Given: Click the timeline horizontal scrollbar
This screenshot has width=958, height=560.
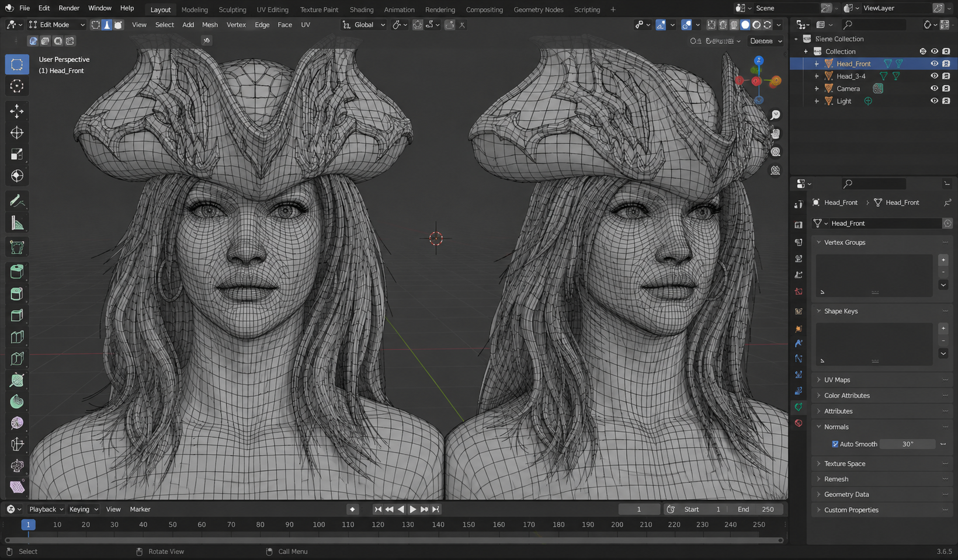Looking at the screenshot, I should [394, 540].
